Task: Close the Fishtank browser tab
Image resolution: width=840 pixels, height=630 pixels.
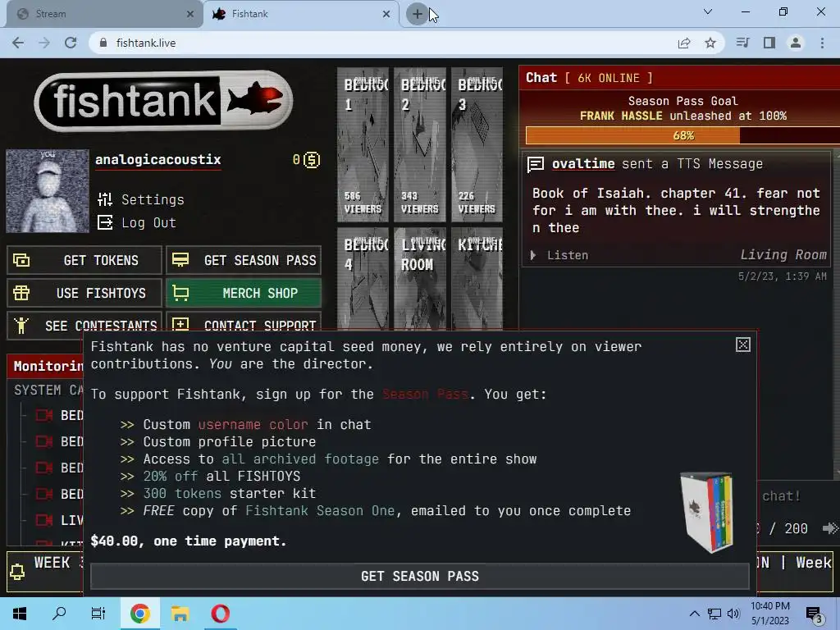Action: pos(386,14)
